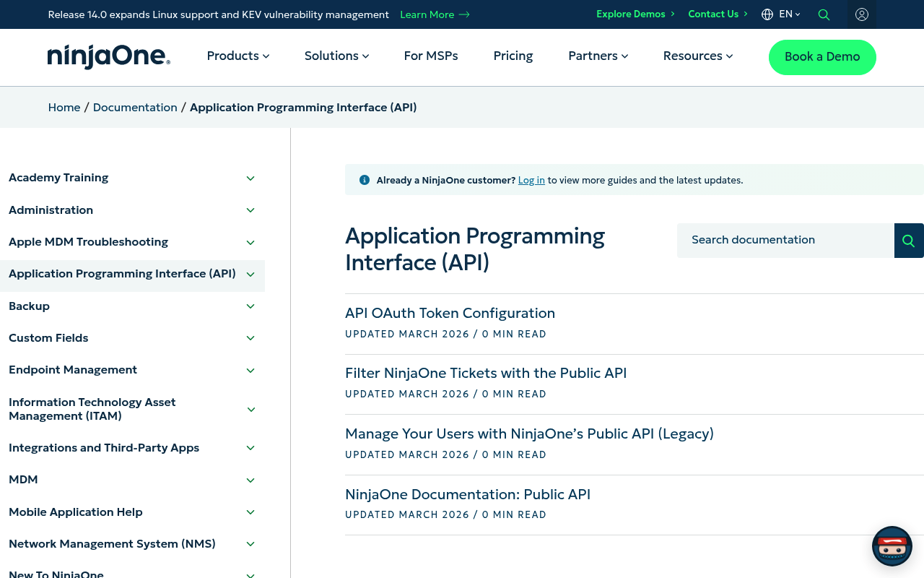924x578 pixels.
Task: Click the info icon in customer notice
Action: (365, 180)
